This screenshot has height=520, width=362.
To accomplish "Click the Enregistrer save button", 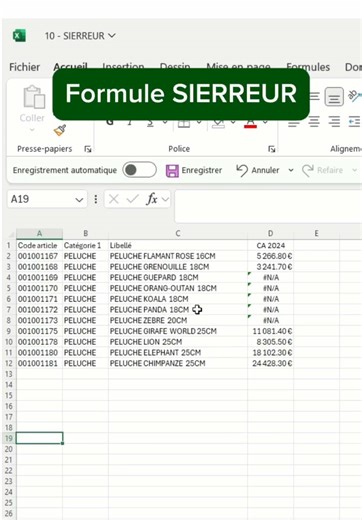I will [x=194, y=170].
